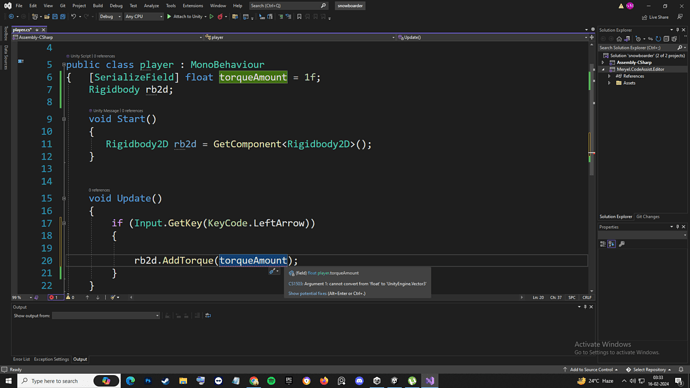Viewport: 690px width, 388px height.
Task: Click the red Hot Reload flame icon
Action: 220,17
